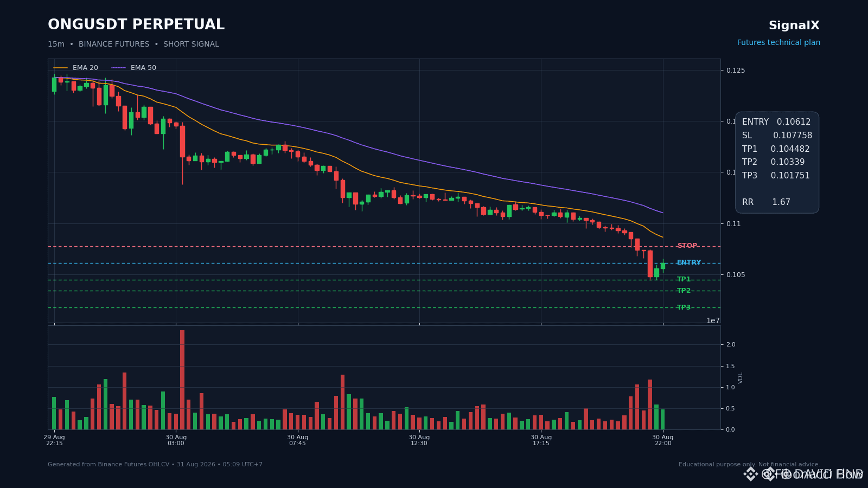The width and height of the screenshot is (868, 488).
Task: Click the green TP3 line label on chart
Action: click(x=684, y=307)
